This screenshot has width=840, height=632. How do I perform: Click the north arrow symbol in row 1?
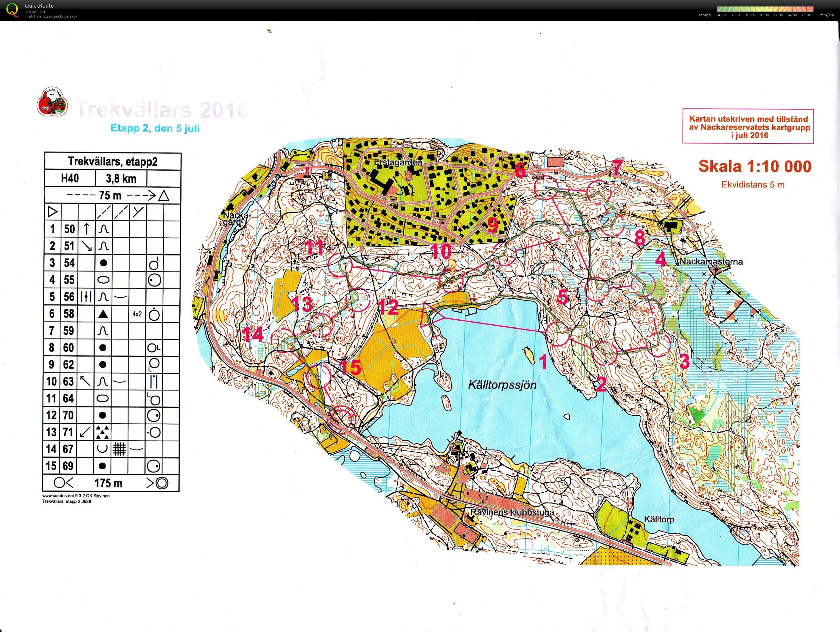coord(86,228)
